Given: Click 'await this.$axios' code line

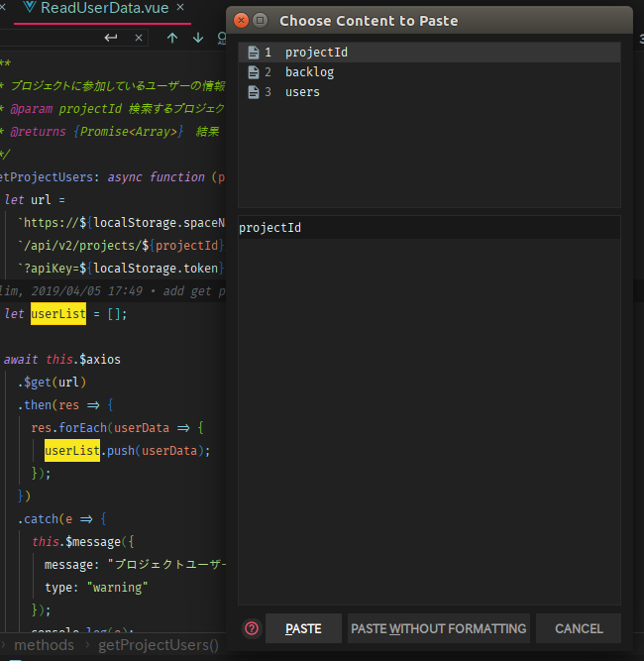Looking at the screenshot, I should click(62, 359).
